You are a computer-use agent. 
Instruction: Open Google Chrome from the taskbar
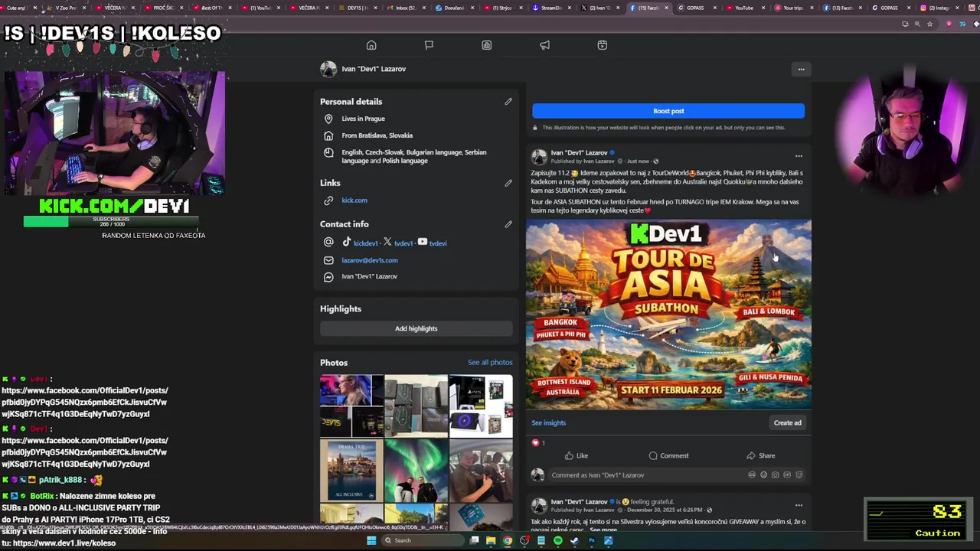click(508, 540)
